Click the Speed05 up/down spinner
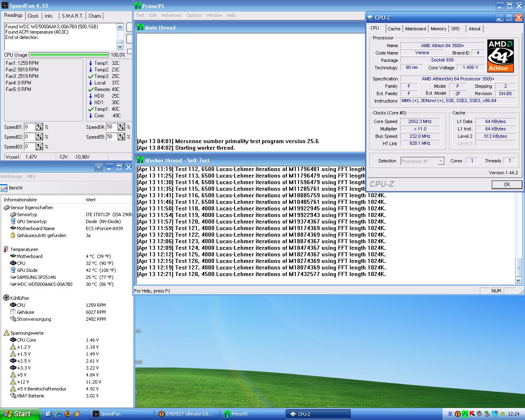The height and width of the screenshot is (420, 525). (x=121, y=137)
